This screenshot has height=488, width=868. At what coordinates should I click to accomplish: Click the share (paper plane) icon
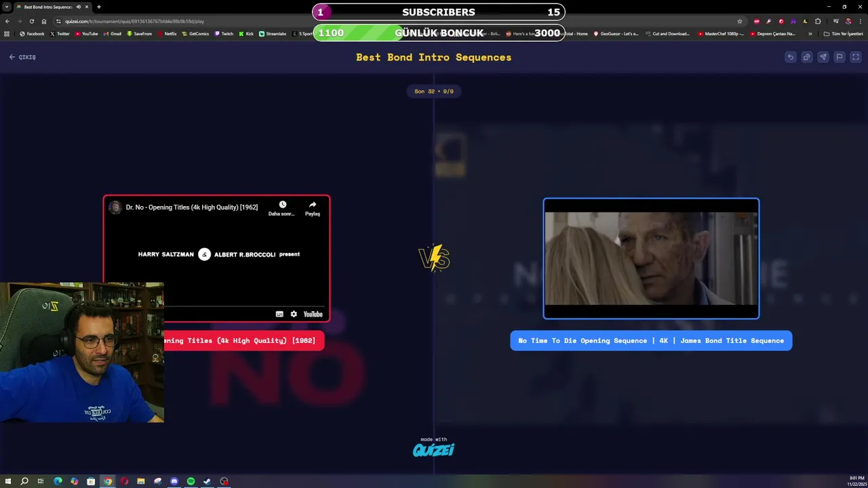(x=823, y=57)
